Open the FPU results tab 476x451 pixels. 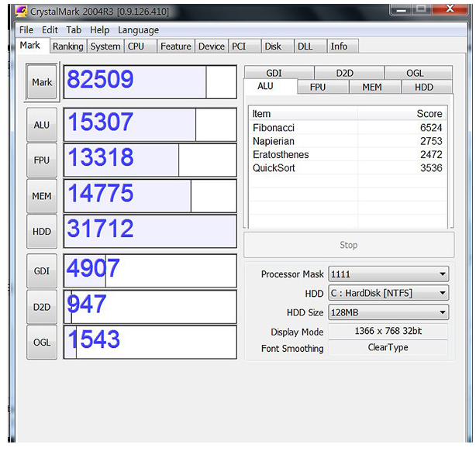[323, 87]
